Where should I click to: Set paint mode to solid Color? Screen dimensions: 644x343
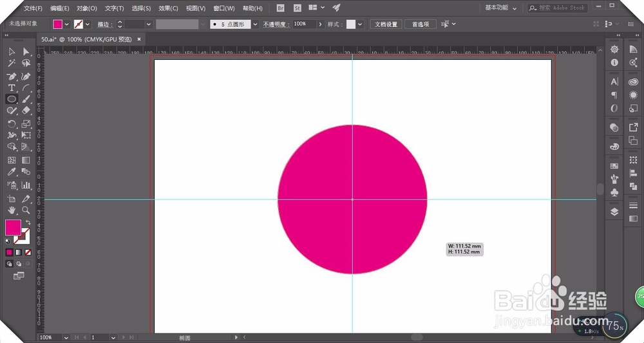(x=9, y=252)
